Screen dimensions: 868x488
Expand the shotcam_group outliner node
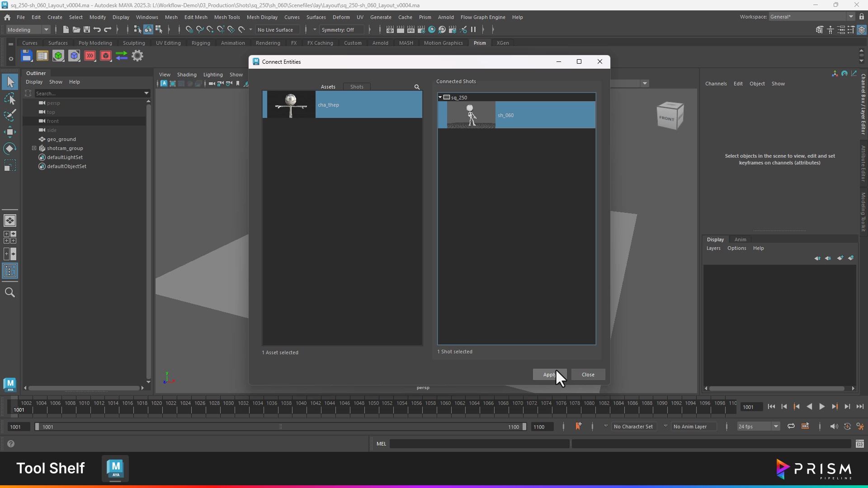coord(34,148)
